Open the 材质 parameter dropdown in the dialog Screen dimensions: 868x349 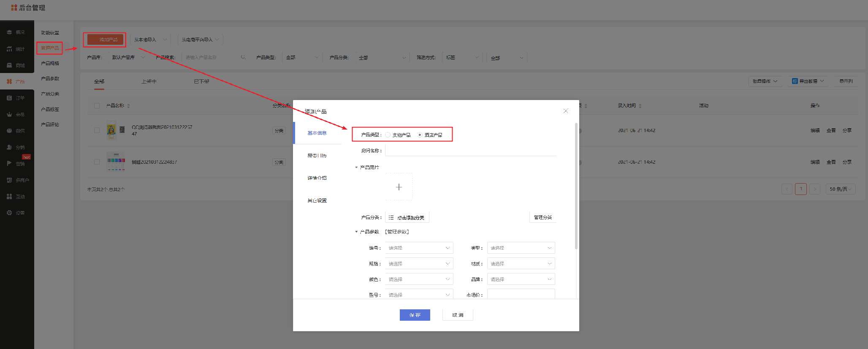coord(521,263)
